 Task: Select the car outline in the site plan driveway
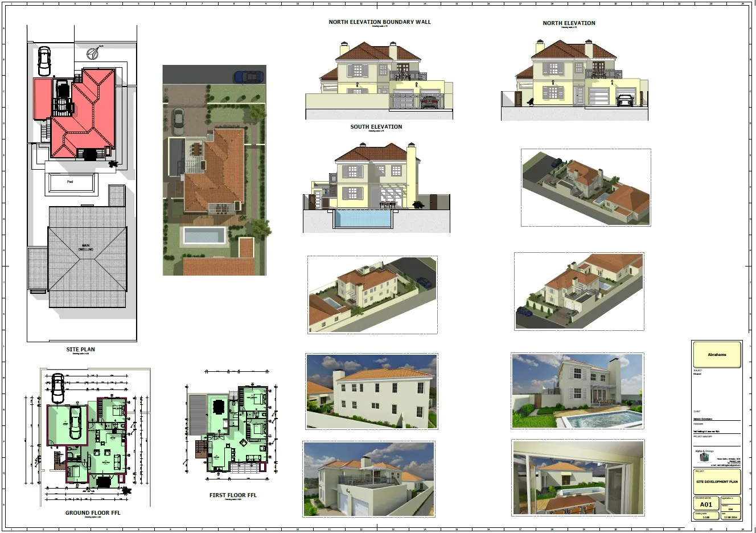pyautogui.click(x=44, y=60)
